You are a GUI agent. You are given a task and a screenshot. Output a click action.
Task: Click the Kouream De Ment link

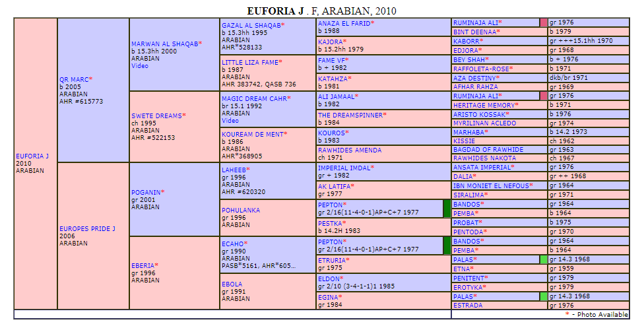point(251,134)
